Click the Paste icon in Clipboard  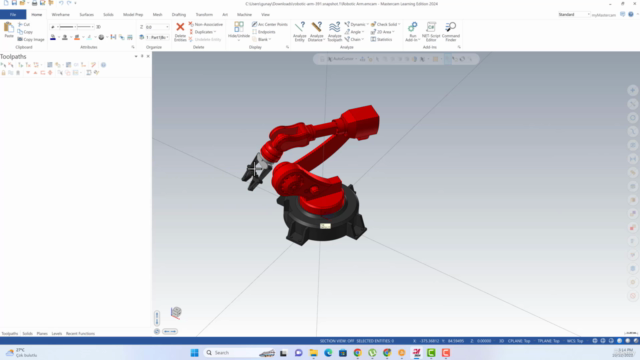9,30
